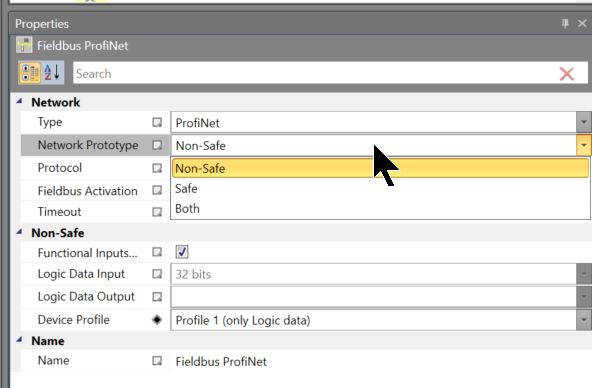Pin the Properties panel
This screenshot has height=388, width=592.
click(x=565, y=23)
